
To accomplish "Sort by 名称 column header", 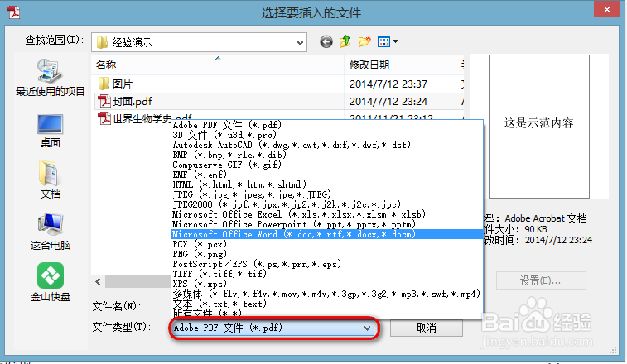I will 218,65.
